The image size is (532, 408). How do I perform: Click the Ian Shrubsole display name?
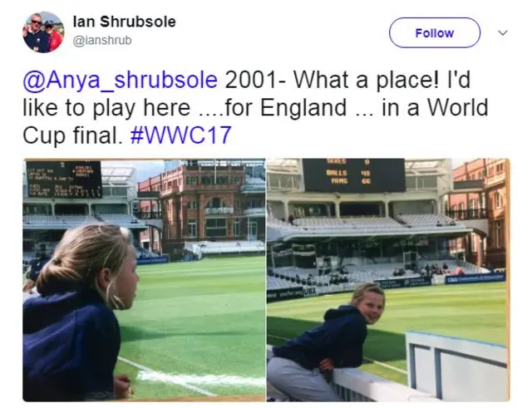(124, 22)
